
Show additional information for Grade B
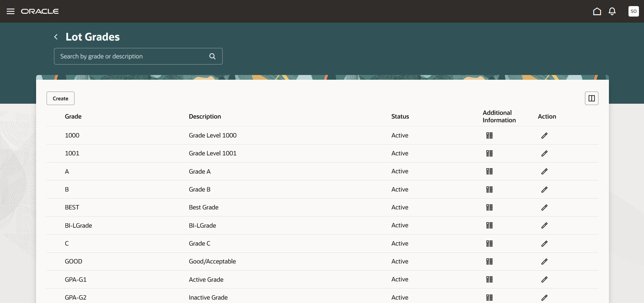click(489, 190)
